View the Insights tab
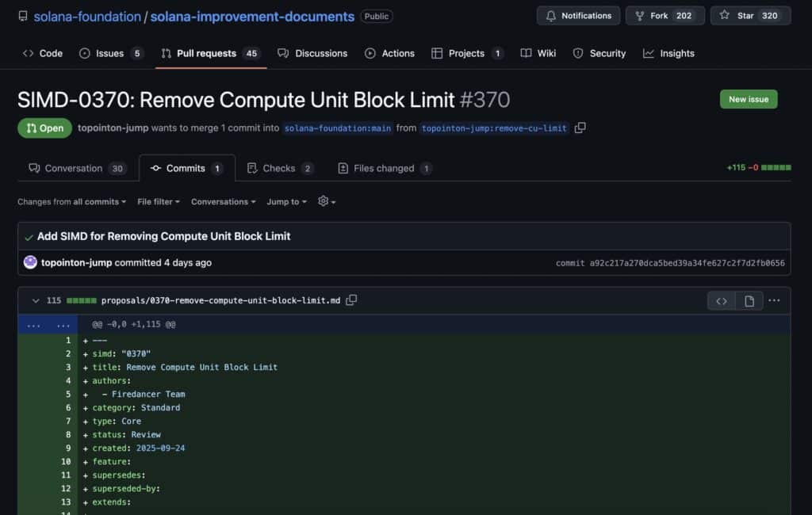The width and height of the screenshot is (812, 515). 668,53
